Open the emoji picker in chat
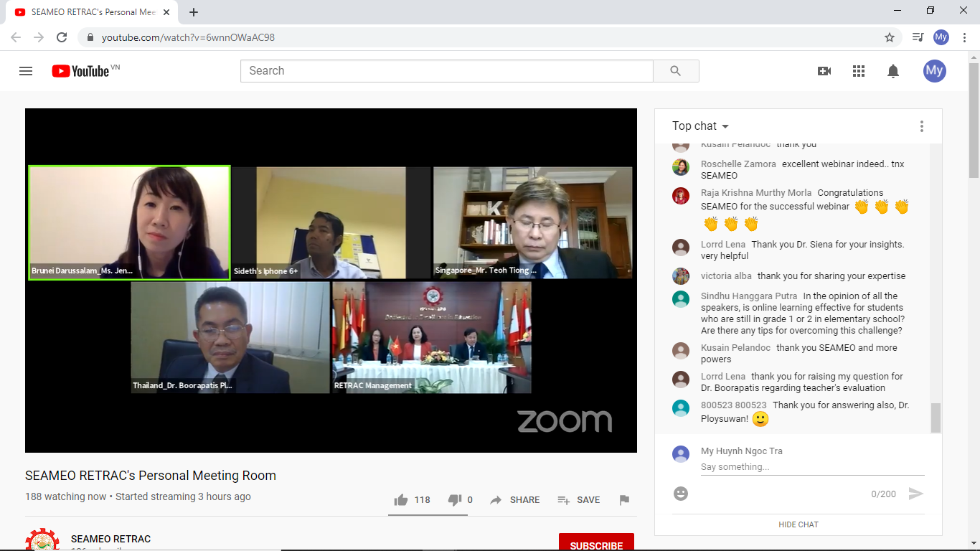980x551 pixels. tap(681, 494)
